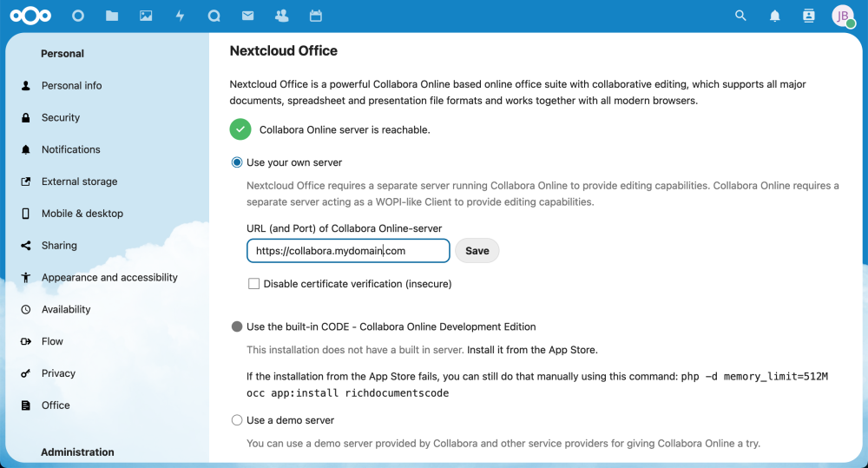Viewport: 868px width, 468px height.
Task: Open the Contacts app icon
Action: 282,16
